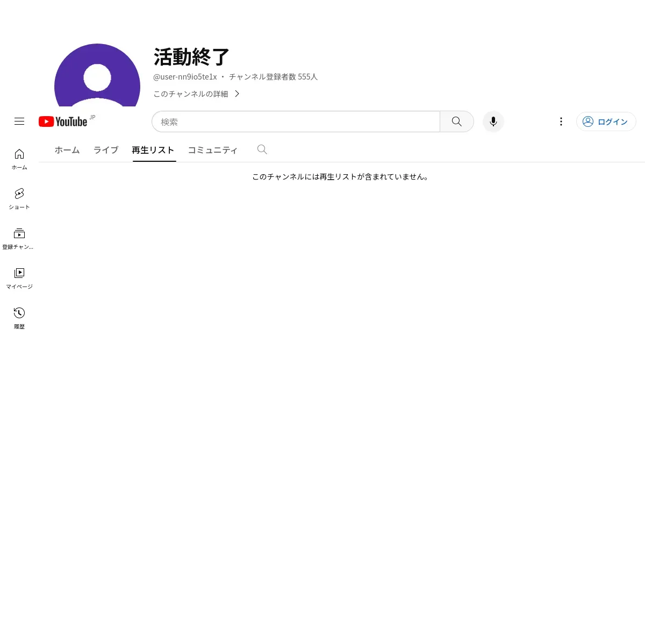Image resolution: width=645 pixels, height=644 pixels.
Task: Switch to the コミュニティ tab
Action: tap(212, 150)
